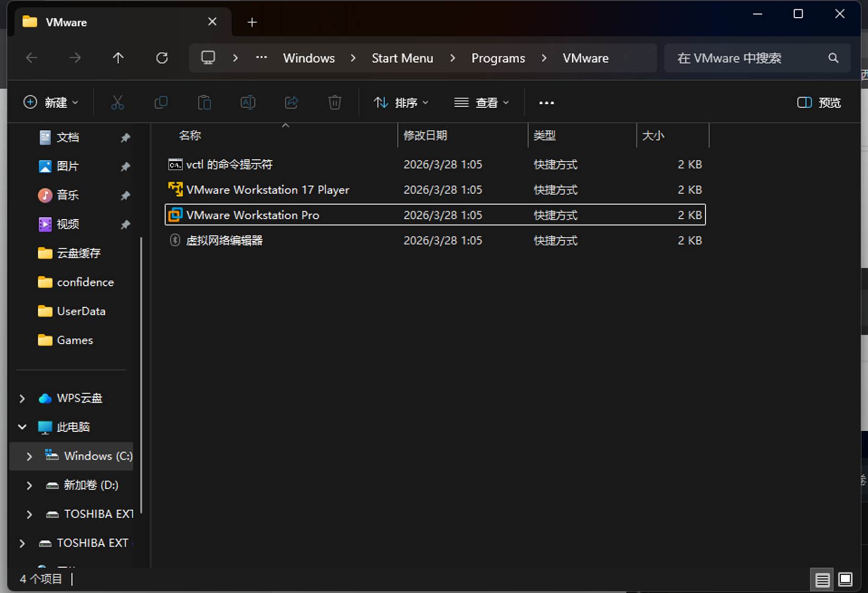Delete the selection with trash icon

(x=334, y=102)
